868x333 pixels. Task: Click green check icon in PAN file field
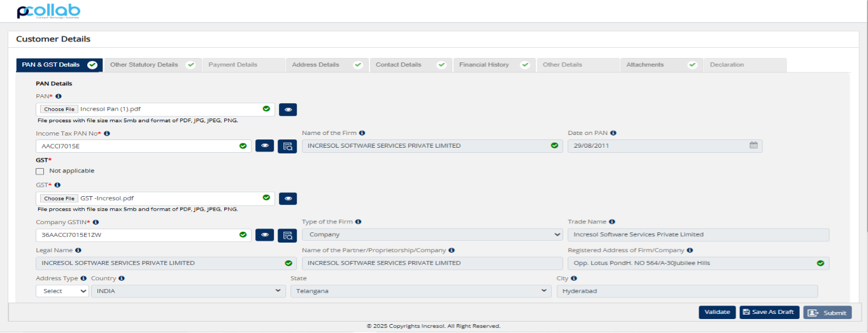click(x=266, y=109)
